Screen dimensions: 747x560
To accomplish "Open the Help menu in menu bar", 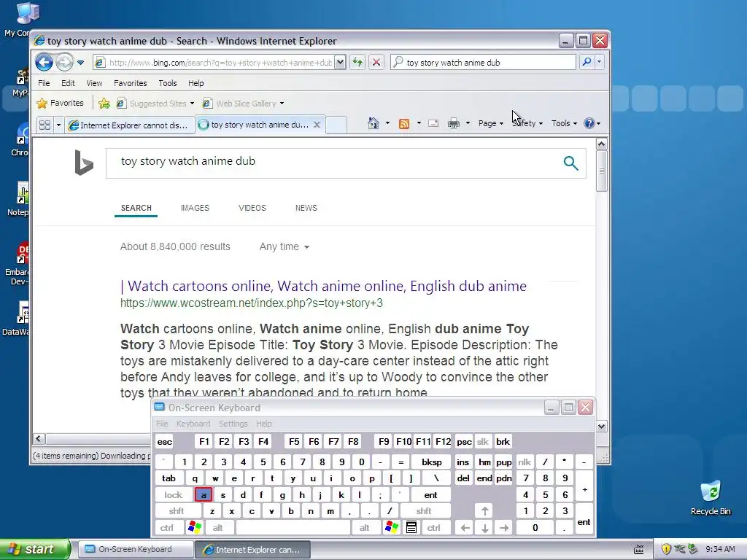I will pyautogui.click(x=196, y=83).
